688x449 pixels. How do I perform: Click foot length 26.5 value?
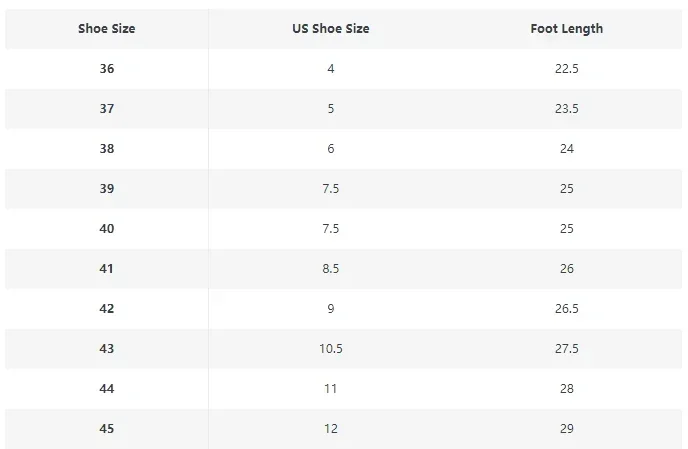(566, 309)
